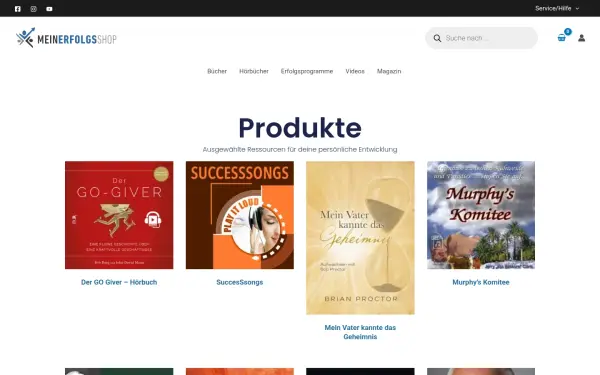This screenshot has height=375, width=600.
Task: Open the Hörbücher menu item
Action: pos(254,71)
